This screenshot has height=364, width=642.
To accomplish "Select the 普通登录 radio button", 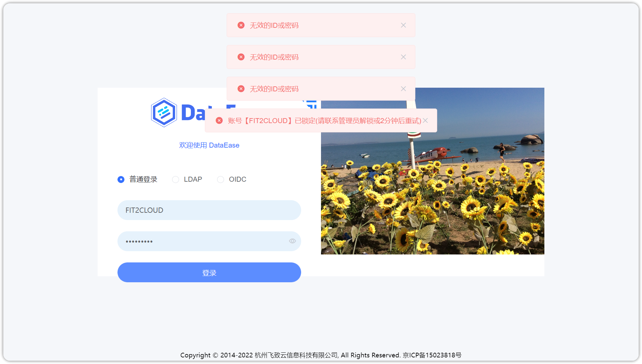I will click(x=121, y=179).
